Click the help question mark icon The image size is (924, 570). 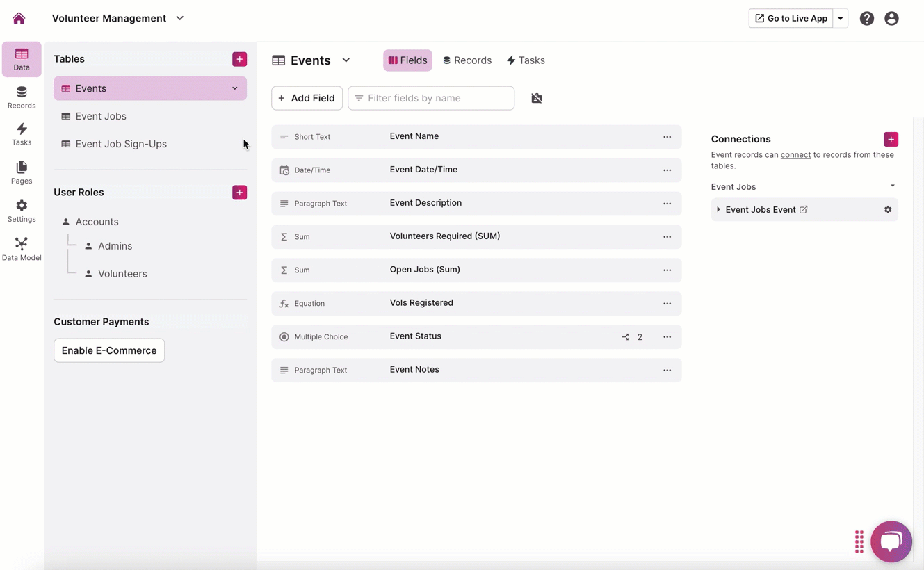point(866,19)
